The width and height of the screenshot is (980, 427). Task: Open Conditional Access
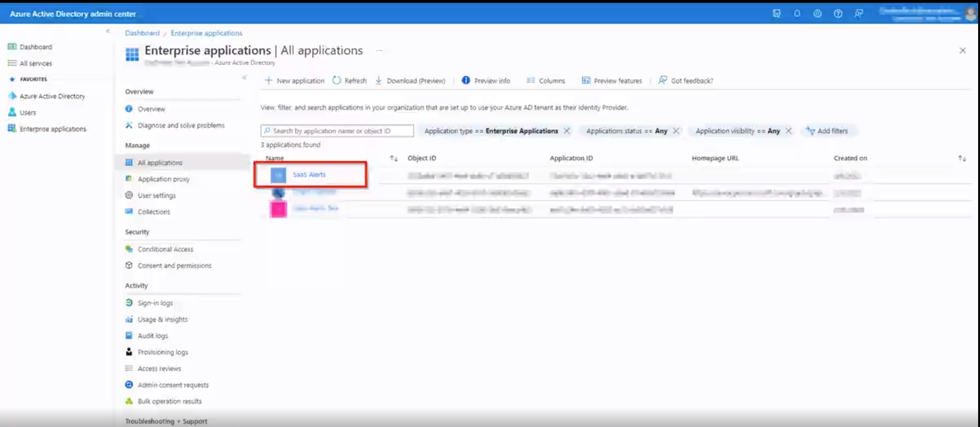(165, 249)
